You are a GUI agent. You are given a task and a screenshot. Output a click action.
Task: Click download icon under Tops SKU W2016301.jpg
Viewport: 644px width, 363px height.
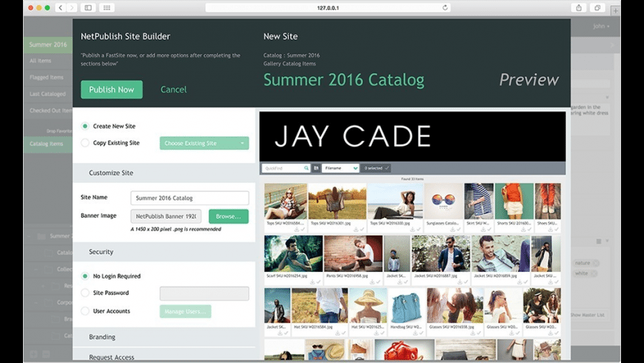tap(355, 230)
